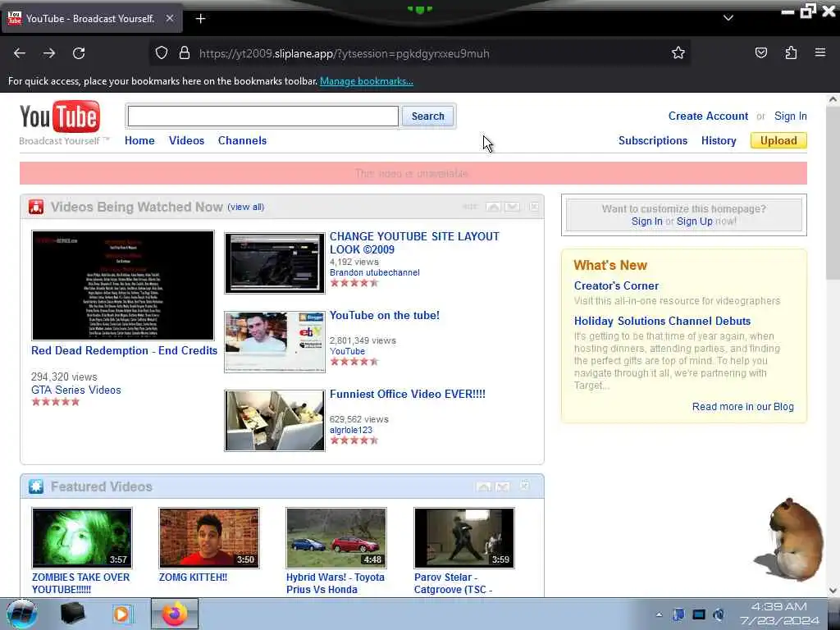Move Videos Being Watched Now module down
Screen dimensions: 840x630
point(512,207)
